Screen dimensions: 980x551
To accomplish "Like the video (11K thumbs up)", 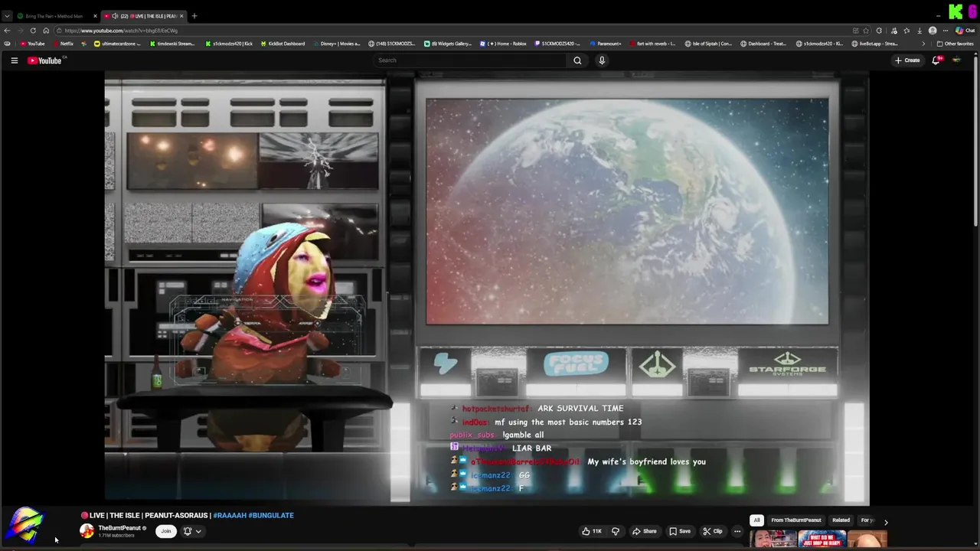I will click(x=591, y=531).
